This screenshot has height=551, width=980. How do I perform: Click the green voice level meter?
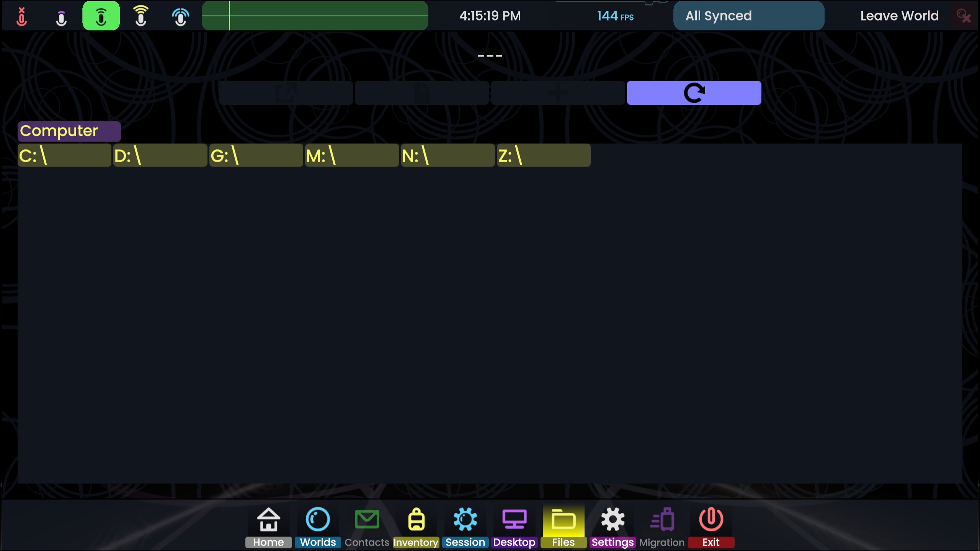pos(315,16)
